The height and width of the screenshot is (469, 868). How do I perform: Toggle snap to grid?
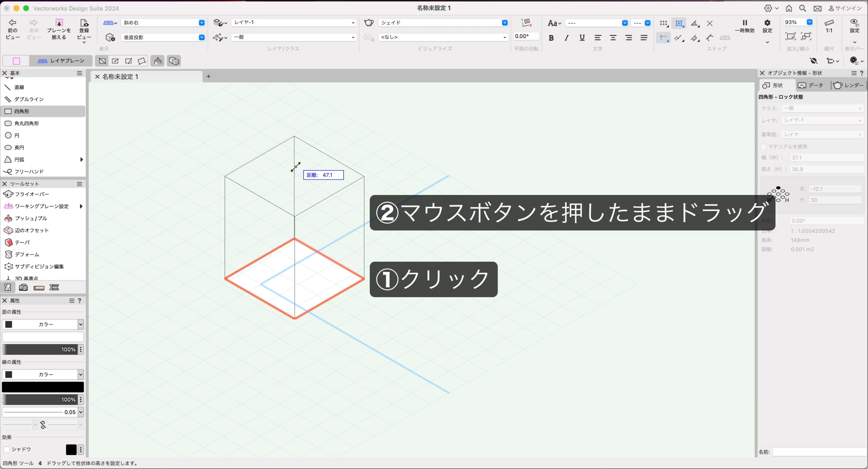pos(663,23)
